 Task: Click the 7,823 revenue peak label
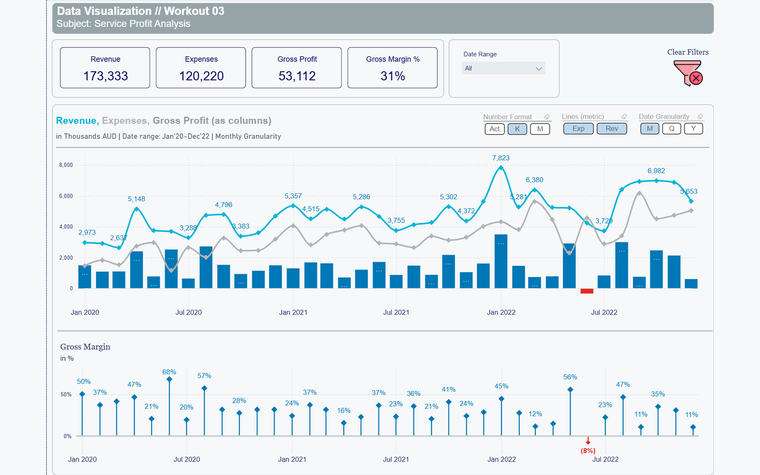(x=501, y=158)
